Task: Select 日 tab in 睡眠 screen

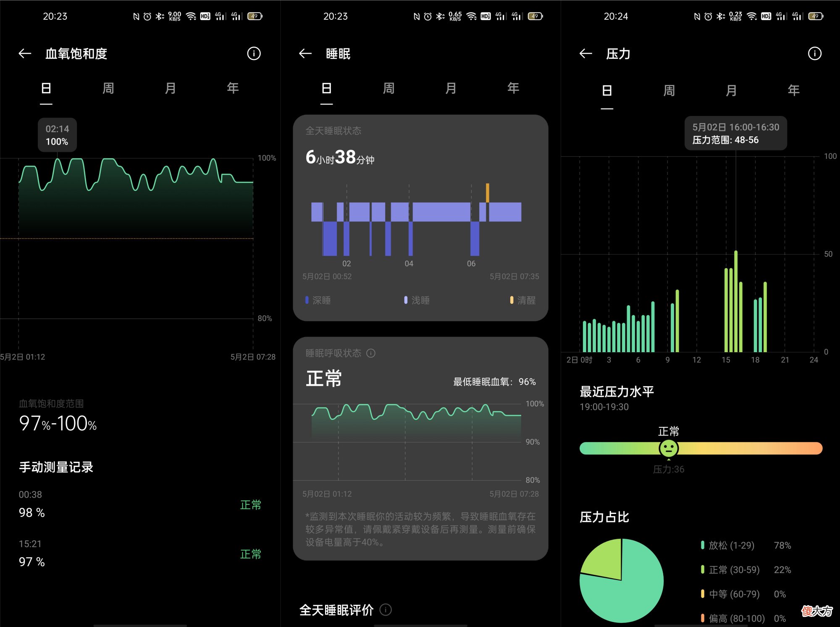Action: (327, 88)
